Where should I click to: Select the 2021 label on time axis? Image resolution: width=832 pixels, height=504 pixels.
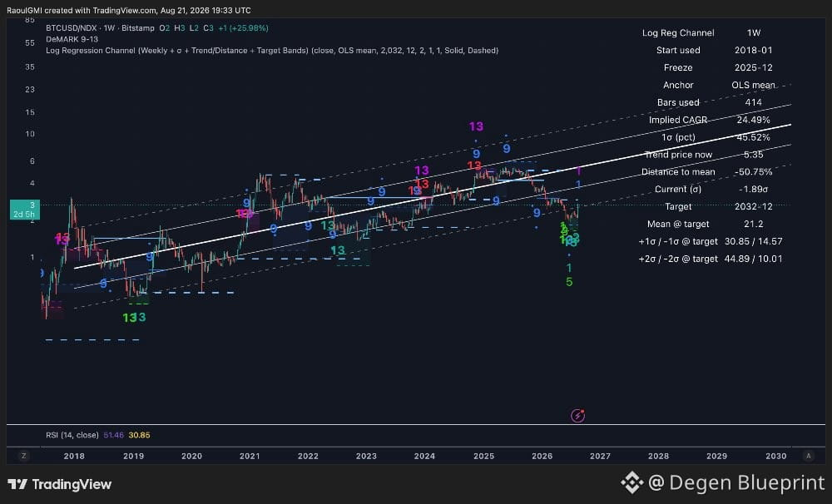pyautogui.click(x=250, y=456)
